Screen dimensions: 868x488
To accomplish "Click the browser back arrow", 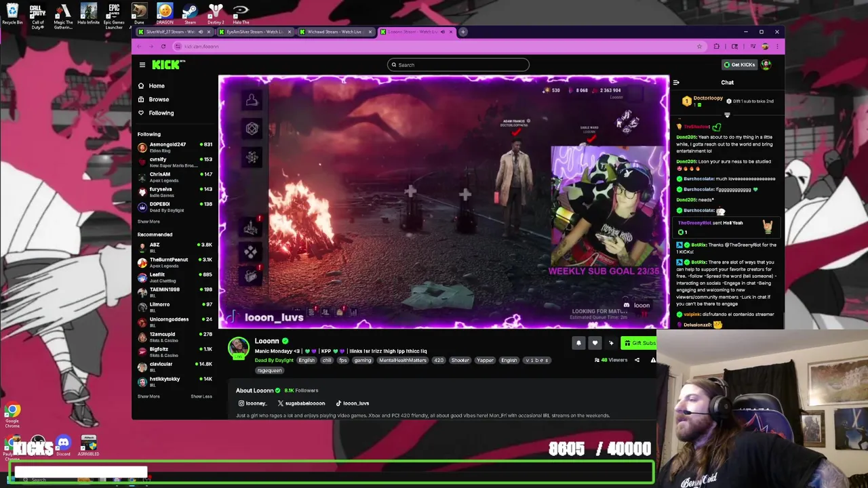I will point(139,46).
